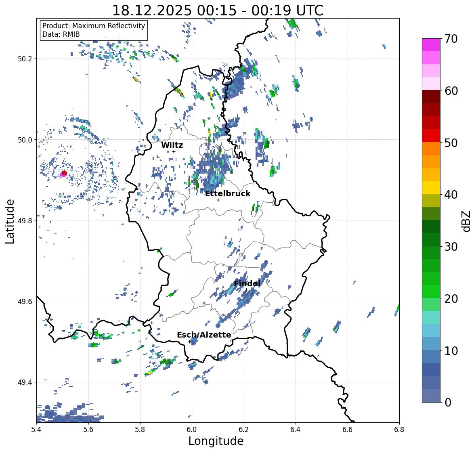
Task: Pick the yellow colorbar segment at 40
Action: click(431, 188)
